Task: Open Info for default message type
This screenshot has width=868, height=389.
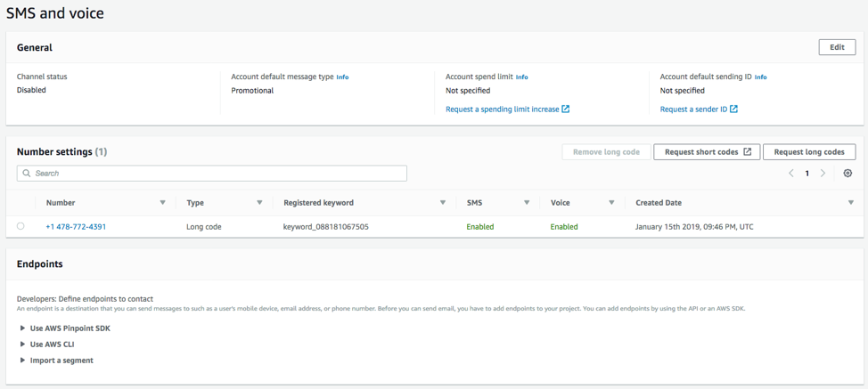Action: pos(343,77)
